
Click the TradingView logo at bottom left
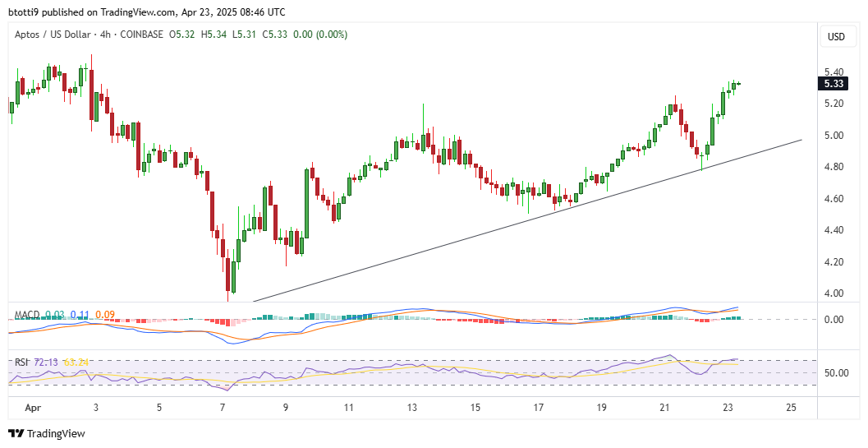47,433
